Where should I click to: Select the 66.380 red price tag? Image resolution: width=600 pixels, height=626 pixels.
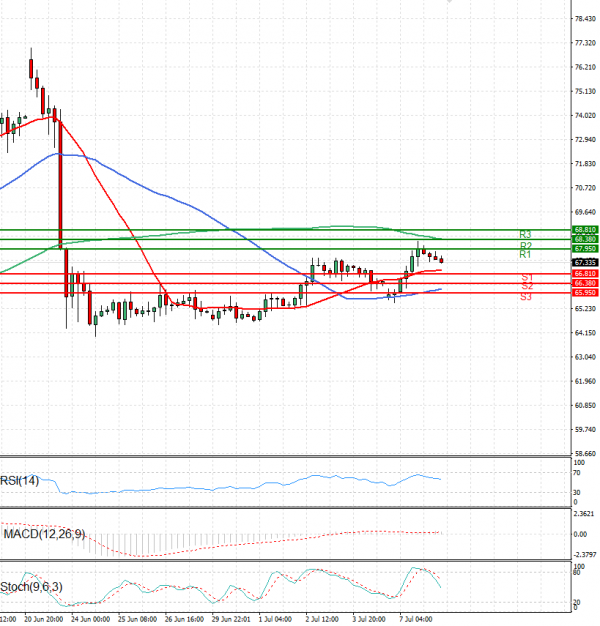coord(585,283)
